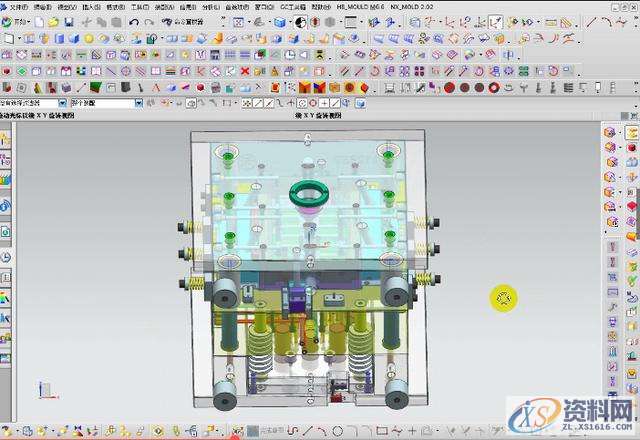Viewport: 640px width, 440px height.
Task: Open the 文件(F) menu
Action: tap(18, 6)
